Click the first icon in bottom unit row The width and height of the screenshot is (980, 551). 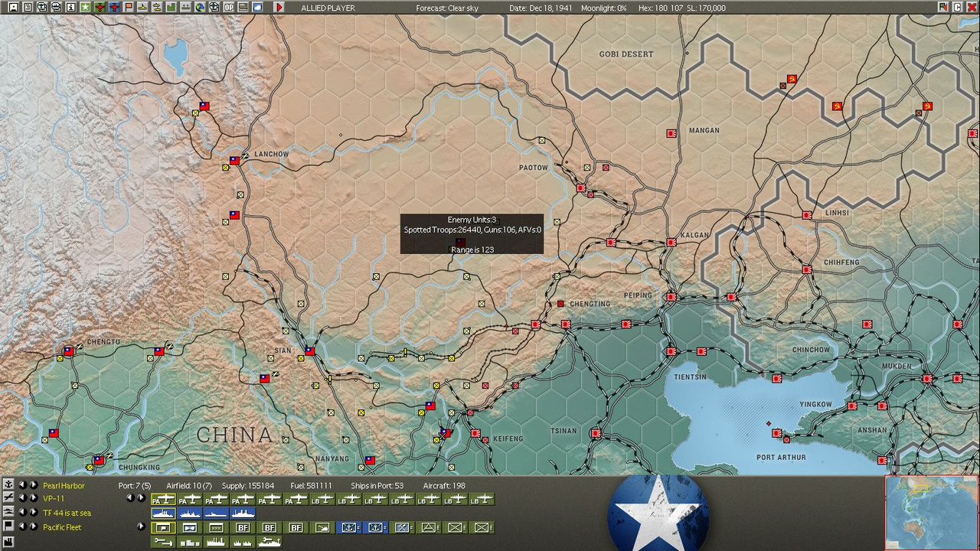tap(163, 542)
